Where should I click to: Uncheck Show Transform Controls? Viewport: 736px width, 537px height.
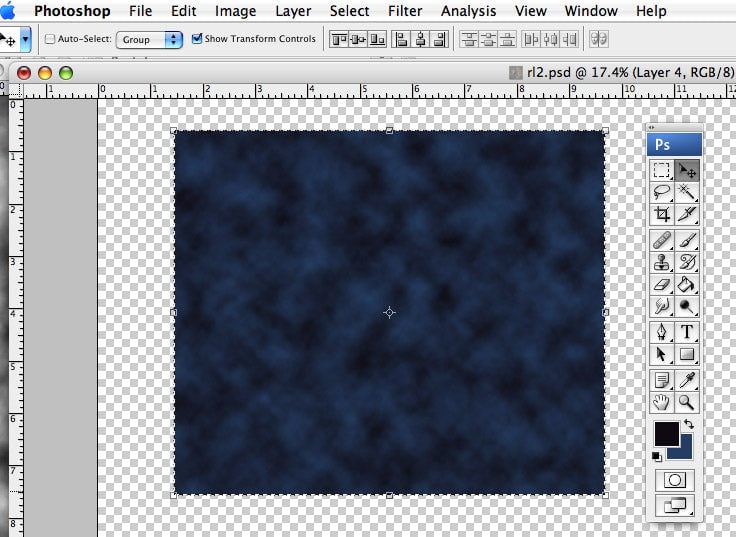(197, 38)
